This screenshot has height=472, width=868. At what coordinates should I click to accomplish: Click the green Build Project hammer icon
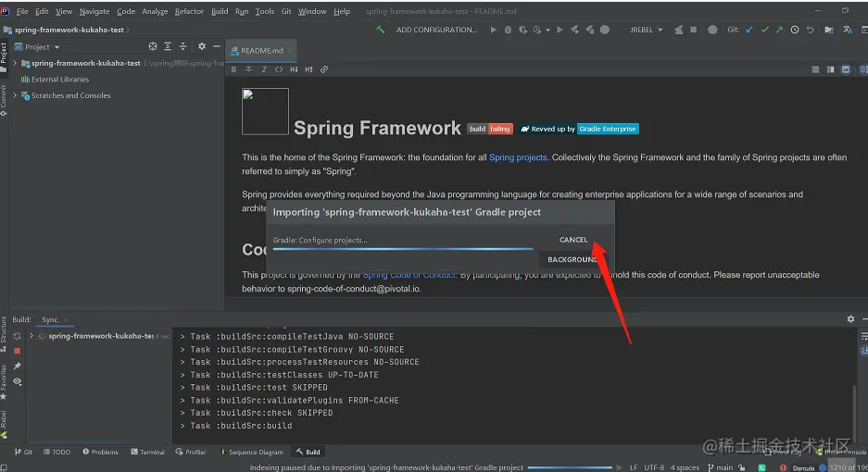(381, 30)
